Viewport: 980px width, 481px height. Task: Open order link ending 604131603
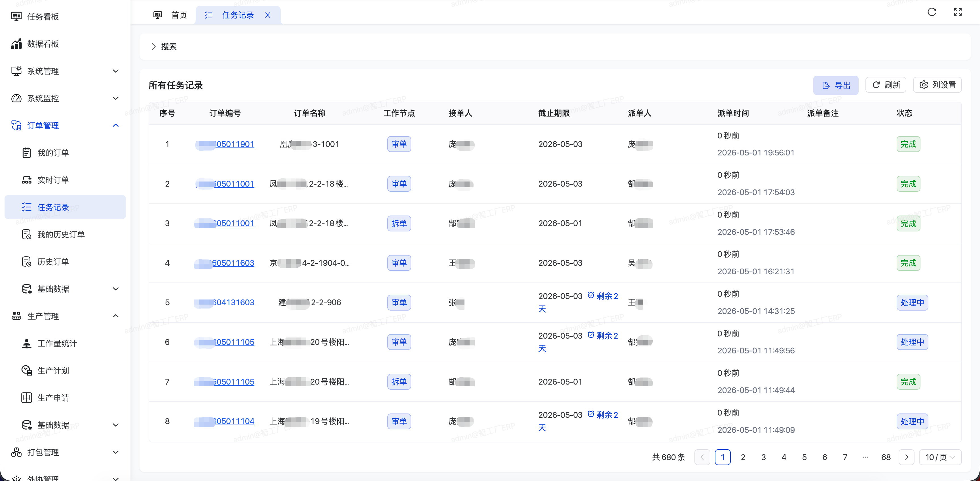pos(225,303)
